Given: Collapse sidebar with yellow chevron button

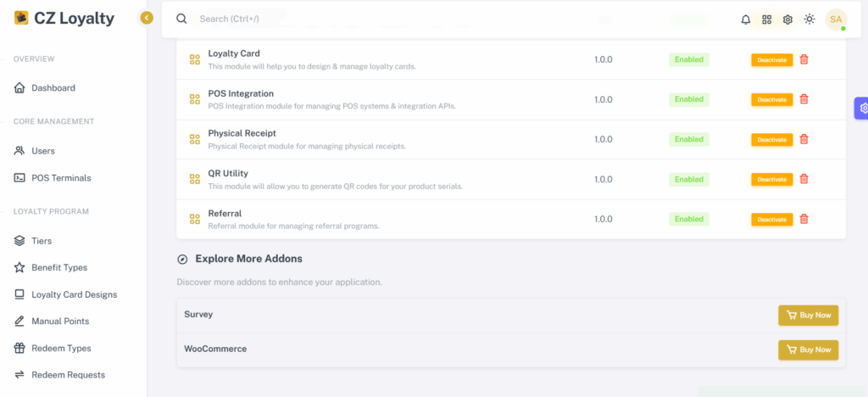Looking at the screenshot, I should (146, 19).
